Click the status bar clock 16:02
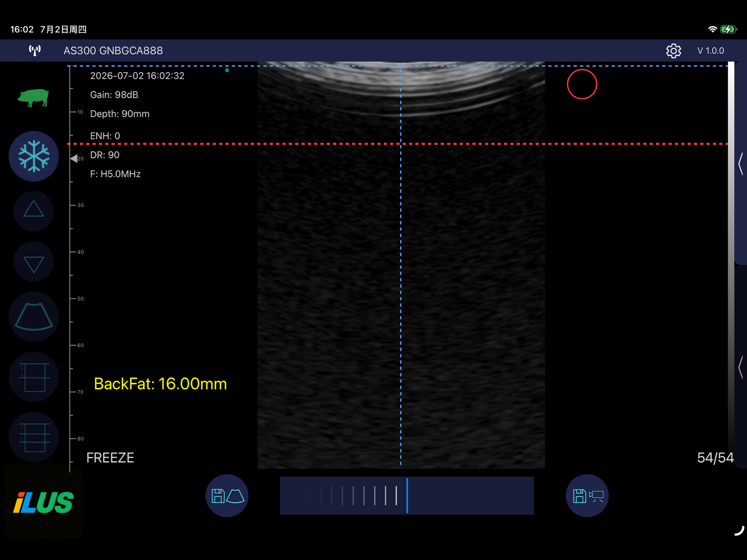This screenshot has height=560, width=747. [22, 29]
